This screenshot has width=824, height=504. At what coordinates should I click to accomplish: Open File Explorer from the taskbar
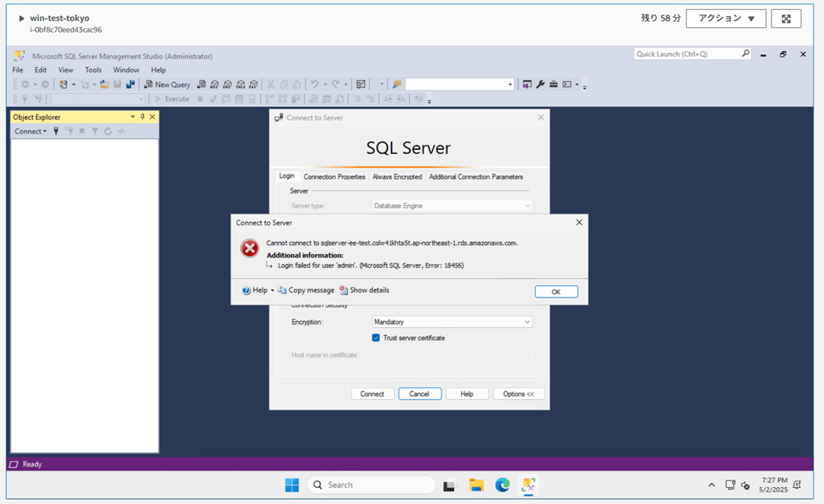476,485
